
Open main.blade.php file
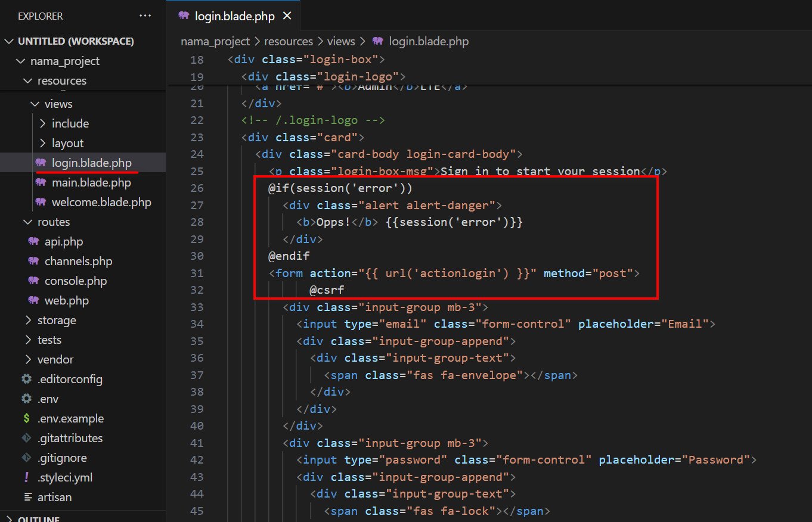83,182
